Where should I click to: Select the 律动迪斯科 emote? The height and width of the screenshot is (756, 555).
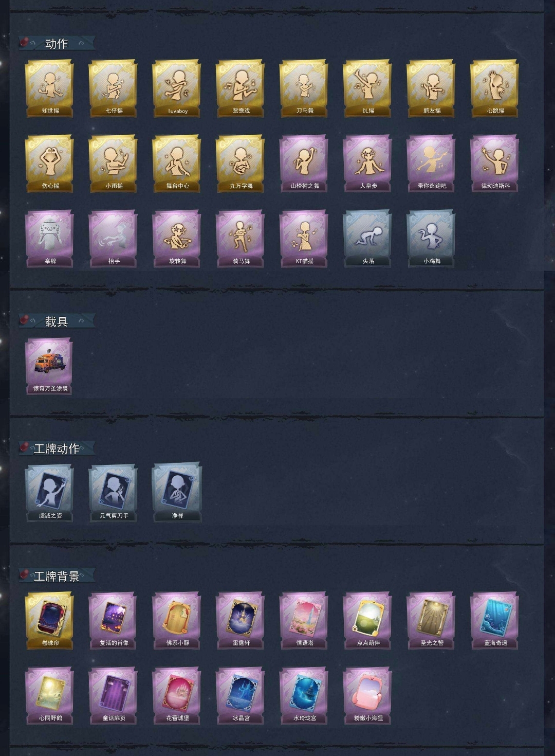tap(495, 164)
